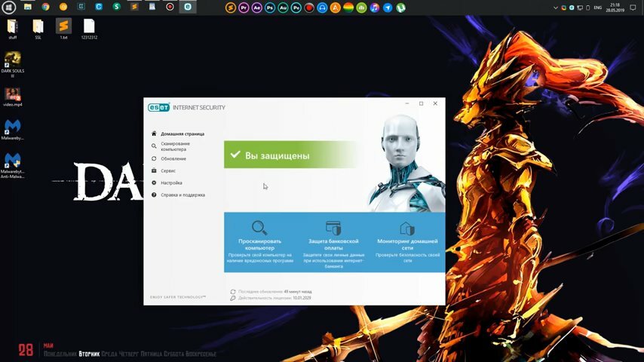Open the Windows notification center icon
This screenshot has height=362, width=644.
633,8
